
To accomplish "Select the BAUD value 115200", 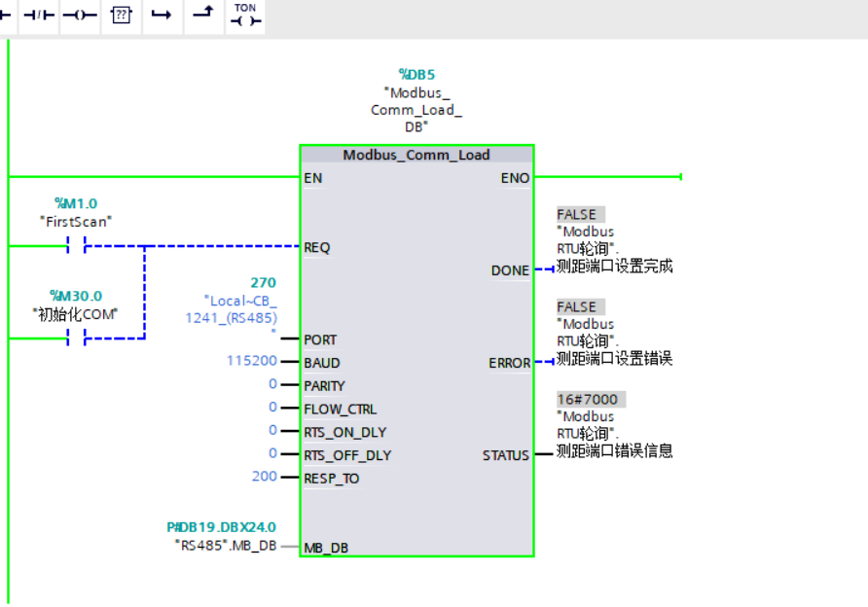I will click(x=249, y=362).
